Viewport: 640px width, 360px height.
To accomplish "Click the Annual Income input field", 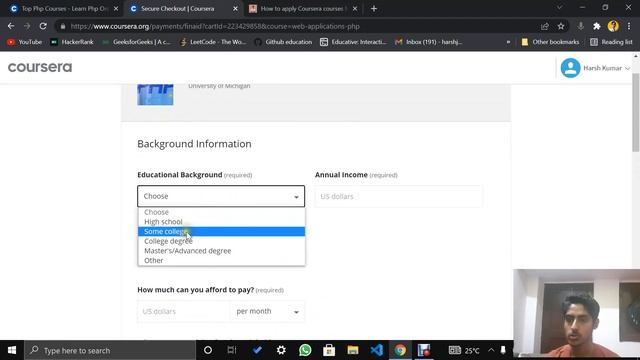I will point(398,196).
